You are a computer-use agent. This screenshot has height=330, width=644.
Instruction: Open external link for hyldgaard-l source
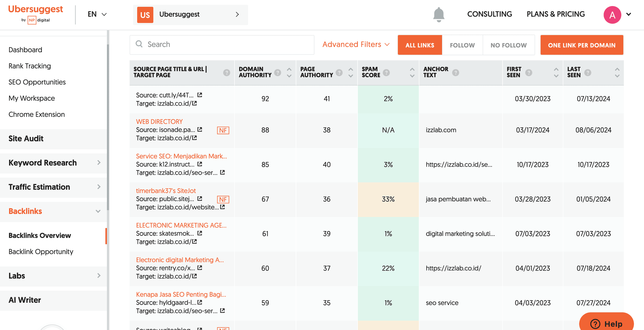click(x=200, y=302)
